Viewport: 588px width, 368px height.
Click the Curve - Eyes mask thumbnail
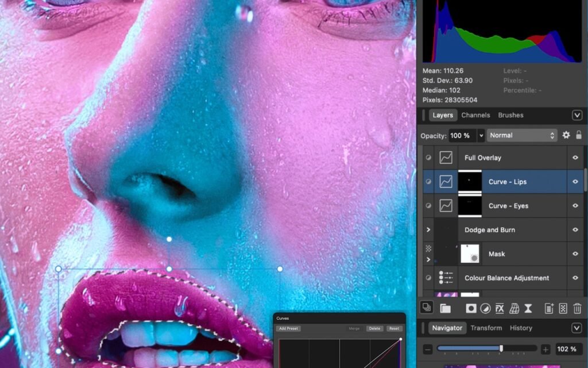pyautogui.click(x=470, y=206)
